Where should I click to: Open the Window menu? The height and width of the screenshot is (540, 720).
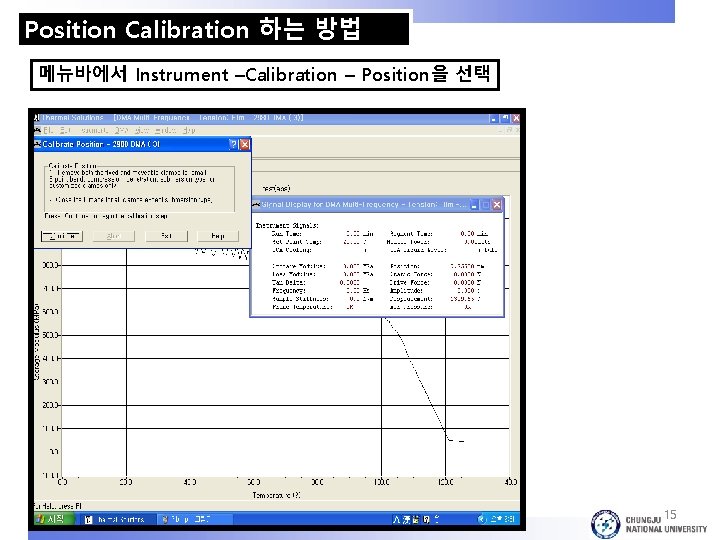166,130
